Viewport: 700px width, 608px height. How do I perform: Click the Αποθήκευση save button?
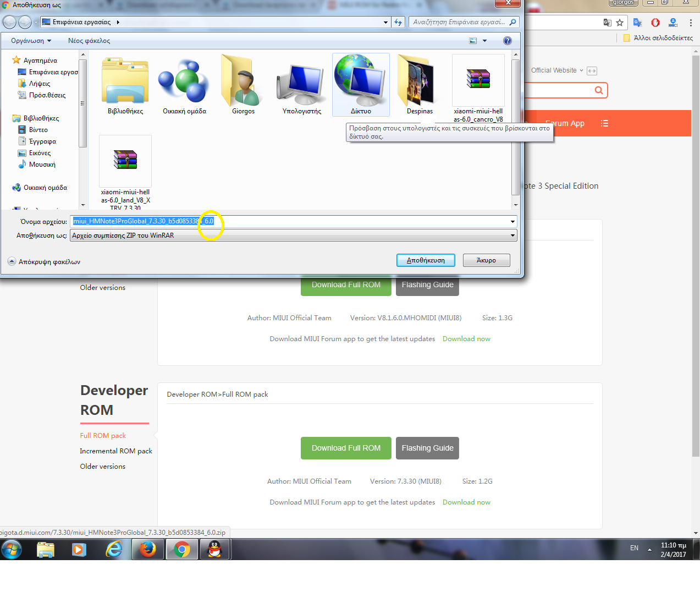426,260
